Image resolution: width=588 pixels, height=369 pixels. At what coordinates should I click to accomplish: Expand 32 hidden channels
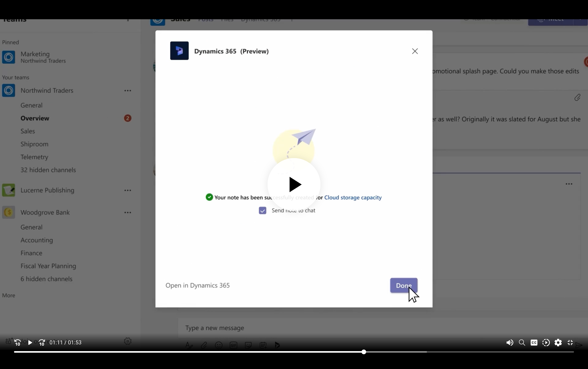(48, 170)
